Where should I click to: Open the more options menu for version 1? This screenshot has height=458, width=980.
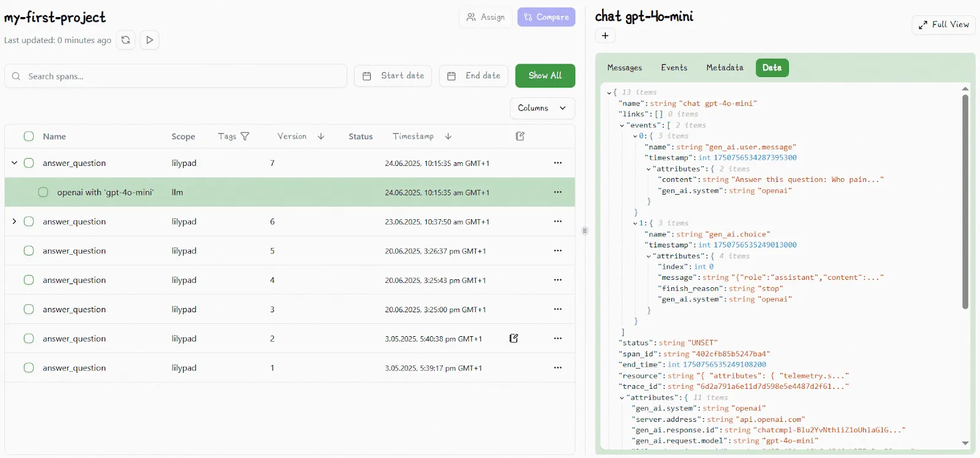[x=558, y=367]
